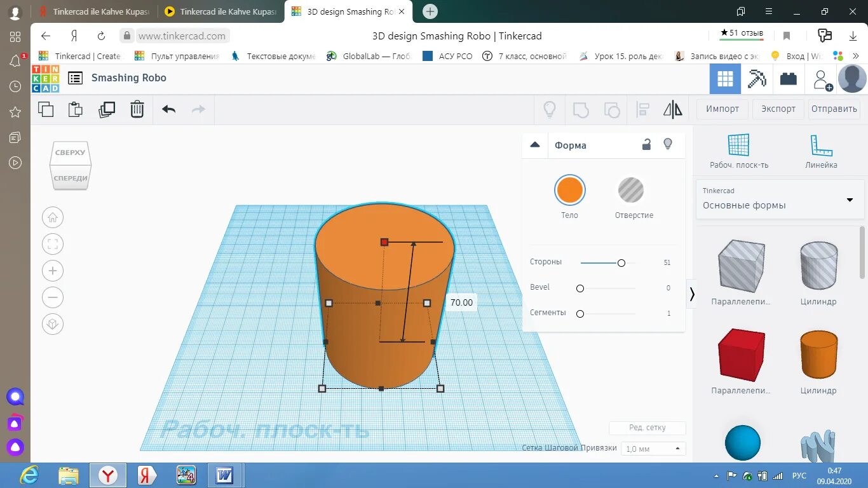The width and height of the screenshot is (868, 488).
Task: Open Word from the taskbar
Action: 225,475
